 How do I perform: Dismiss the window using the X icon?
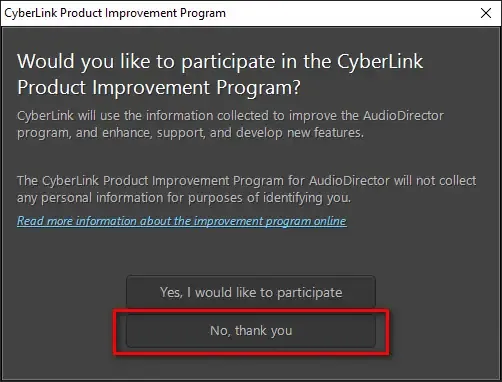tap(486, 13)
